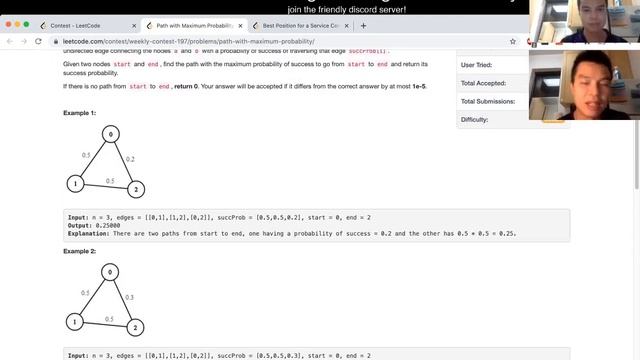640x360 pixels.
Task: Open a new tab with the plus icon
Action: 363,26
